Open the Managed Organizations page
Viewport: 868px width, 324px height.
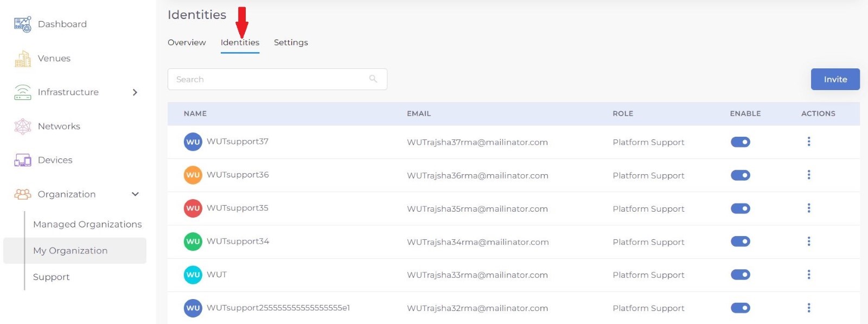pos(87,224)
